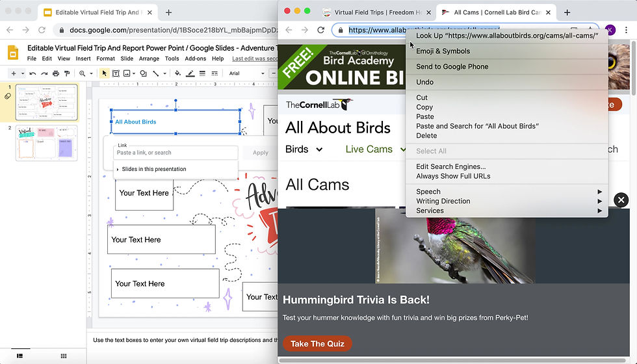Click the Last edit link
Viewport: 637px width, 364px height.
tap(255, 58)
